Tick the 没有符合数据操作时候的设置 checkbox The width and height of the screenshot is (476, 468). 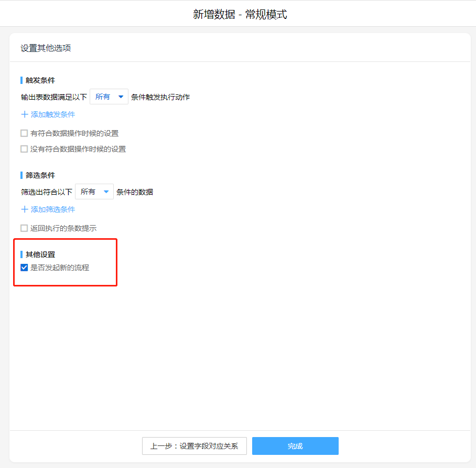(x=24, y=149)
